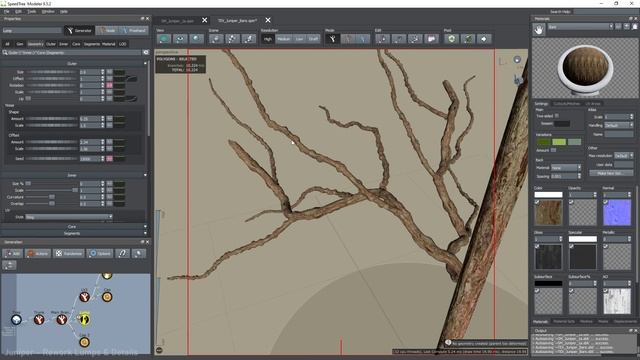Select the bottom Cap node in graph
Image resolution: width=640 pixels, height=360 pixels.
pos(84,342)
